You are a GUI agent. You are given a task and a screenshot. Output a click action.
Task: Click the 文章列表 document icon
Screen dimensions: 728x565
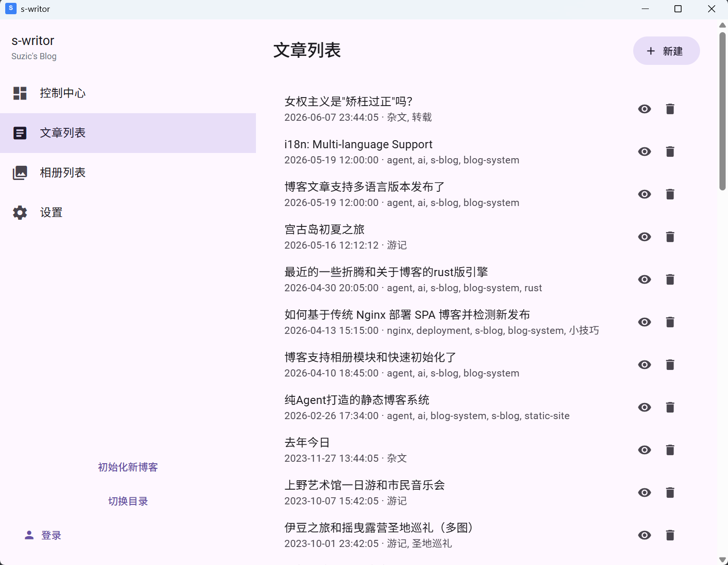[20, 133]
